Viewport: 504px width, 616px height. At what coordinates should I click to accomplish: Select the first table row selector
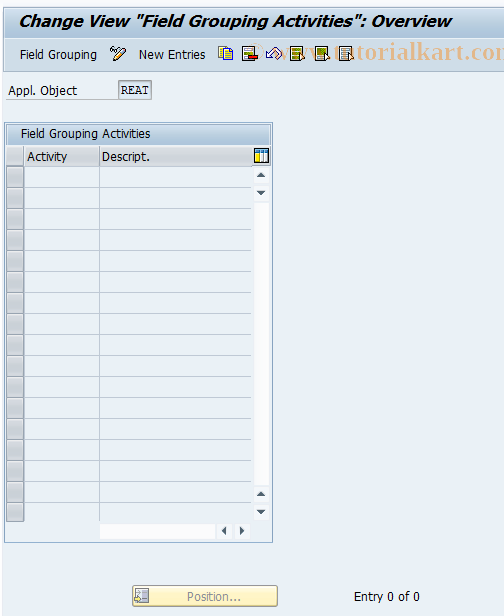(15, 177)
